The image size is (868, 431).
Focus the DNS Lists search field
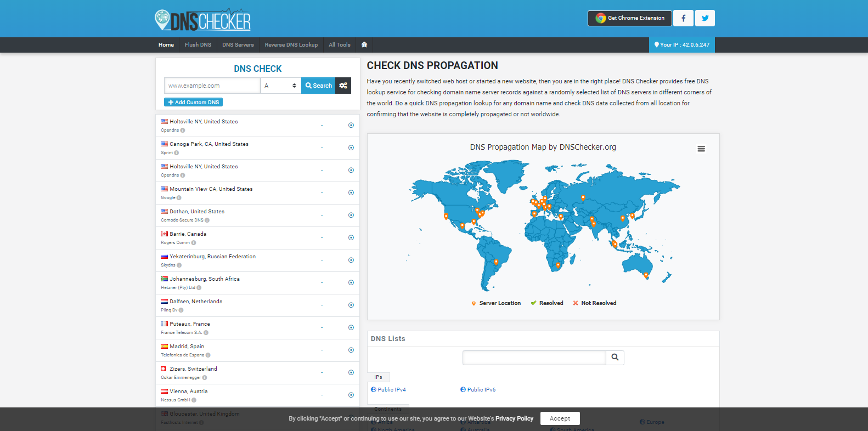[x=534, y=358]
